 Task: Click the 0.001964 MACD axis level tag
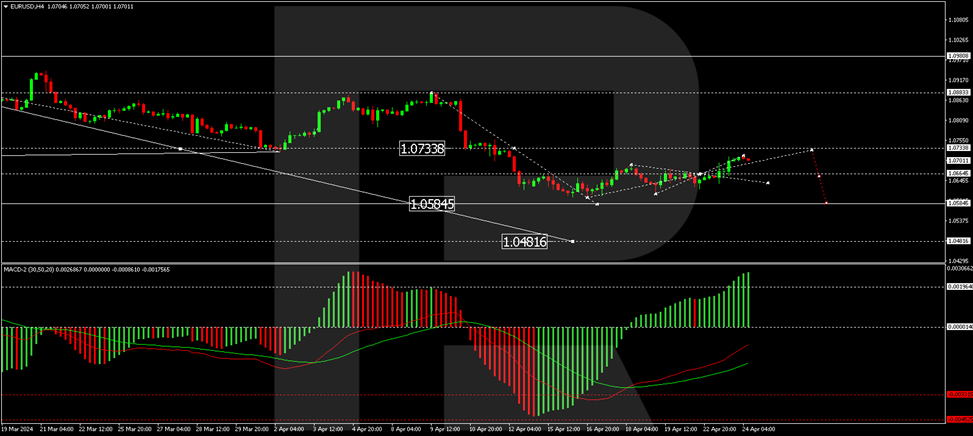(959, 287)
